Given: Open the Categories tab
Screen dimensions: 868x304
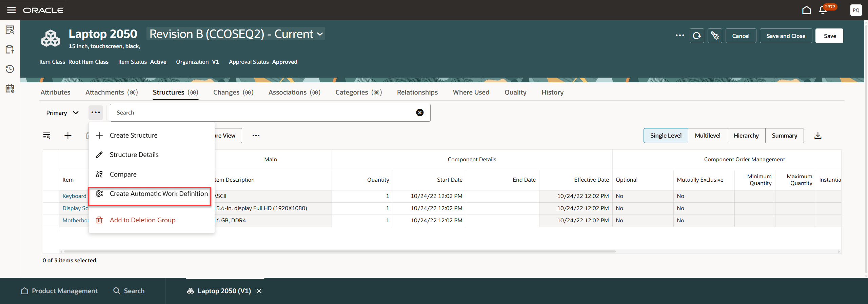Looking at the screenshot, I should tap(359, 92).
